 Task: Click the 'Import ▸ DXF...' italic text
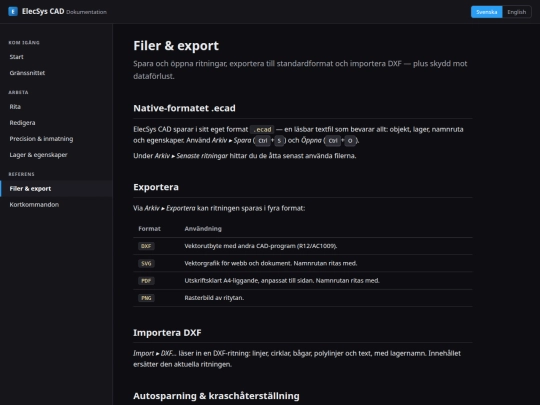[155, 353]
